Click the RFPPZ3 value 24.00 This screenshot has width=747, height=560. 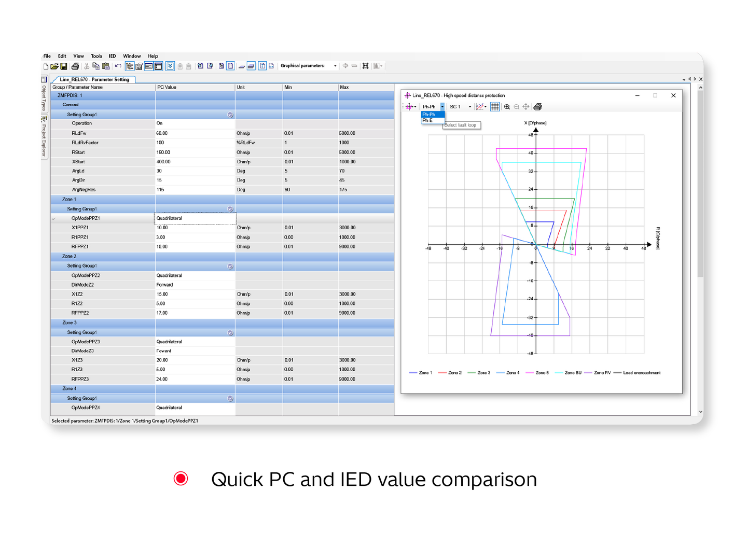195,379
